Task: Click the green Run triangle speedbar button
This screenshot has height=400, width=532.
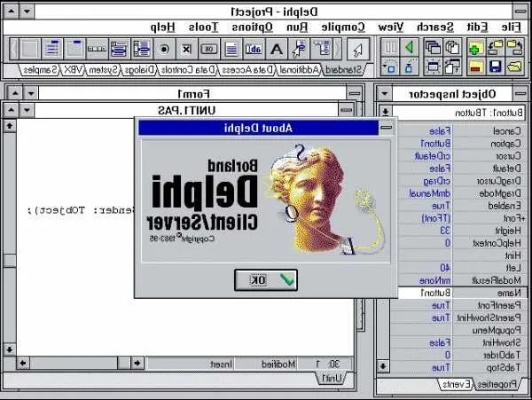Action: (409, 47)
